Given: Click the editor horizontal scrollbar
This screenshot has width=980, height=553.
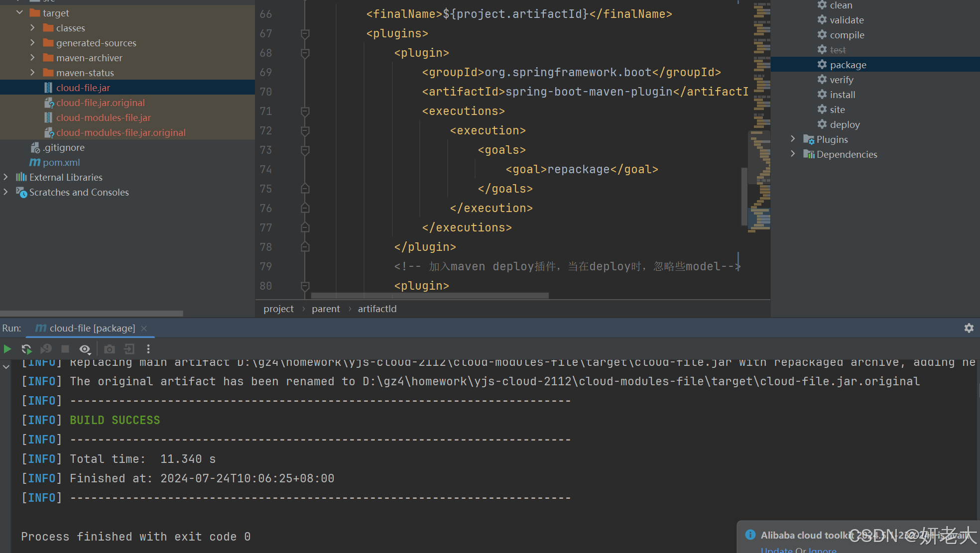Looking at the screenshot, I should pos(429,295).
